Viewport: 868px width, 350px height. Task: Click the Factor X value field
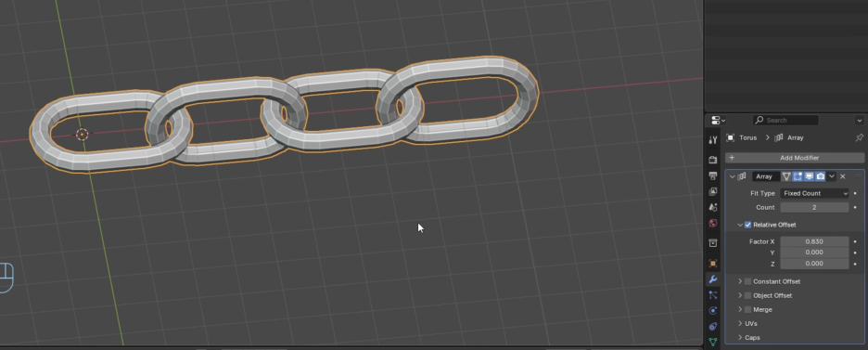pyautogui.click(x=814, y=241)
